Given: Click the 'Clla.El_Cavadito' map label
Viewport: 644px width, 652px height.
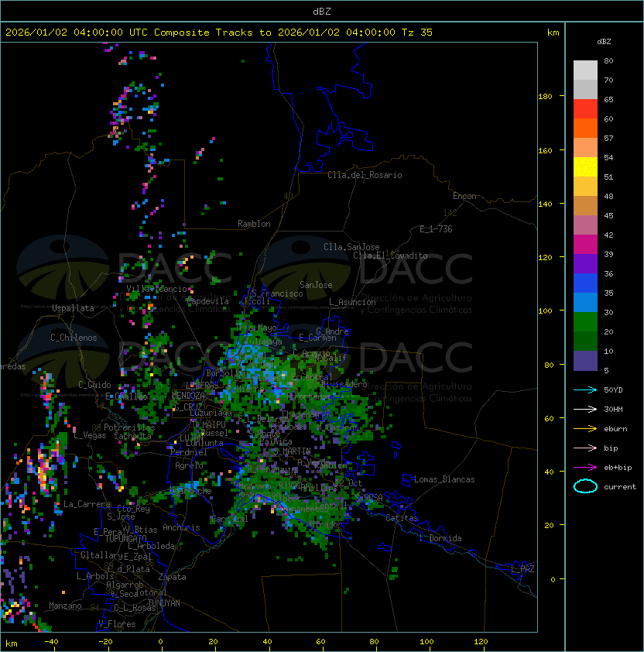Looking at the screenshot, I should [390, 256].
